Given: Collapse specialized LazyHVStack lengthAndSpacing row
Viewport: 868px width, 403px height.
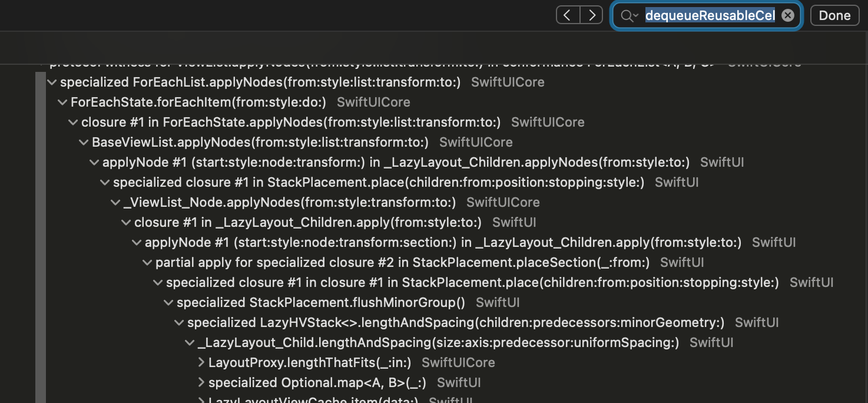Looking at the screenshot, I should click(x=179, y=323).
